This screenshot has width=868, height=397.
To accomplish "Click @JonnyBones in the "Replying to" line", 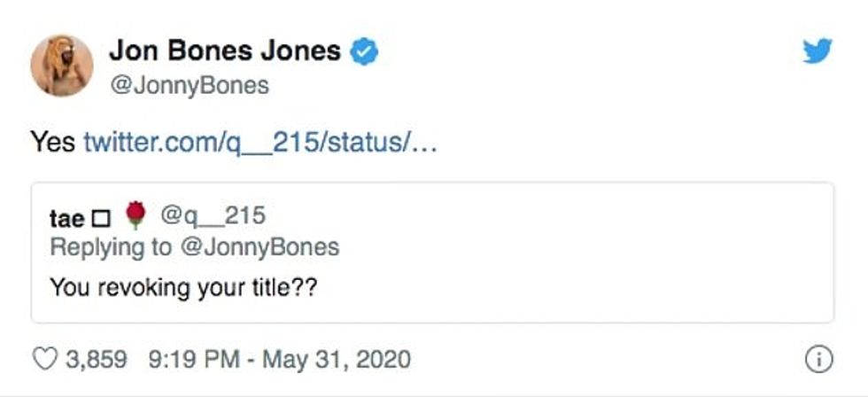I will coord(259,246).
